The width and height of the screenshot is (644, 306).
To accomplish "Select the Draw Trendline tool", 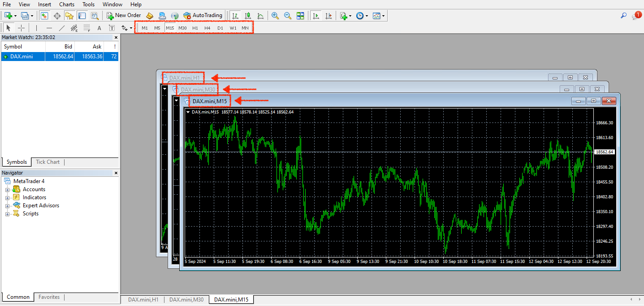I will (x=61, y=28).
